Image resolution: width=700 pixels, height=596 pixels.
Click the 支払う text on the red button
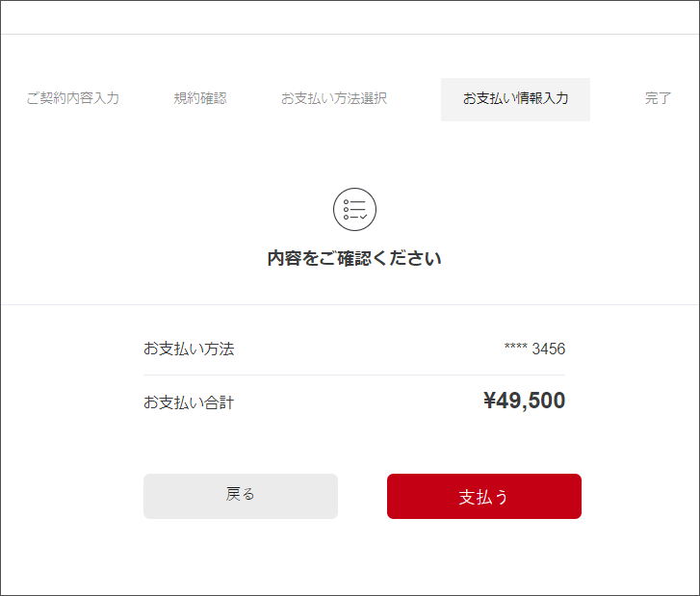point(483,497)
